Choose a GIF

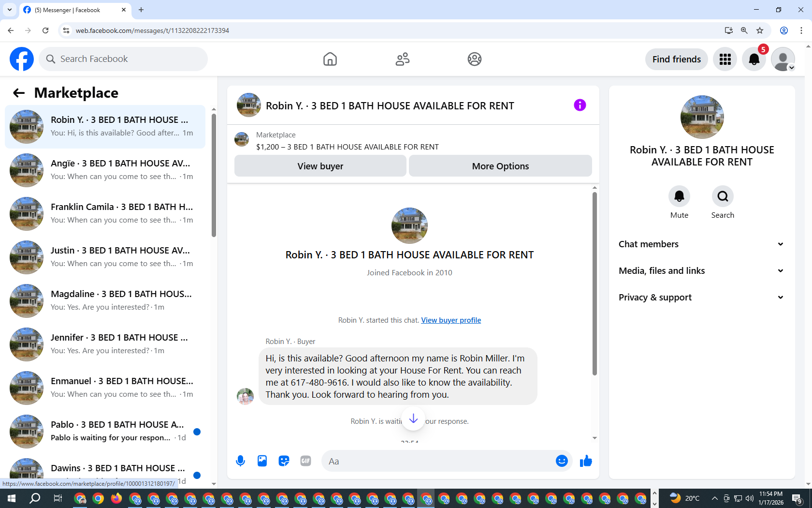tap(305, 461)
